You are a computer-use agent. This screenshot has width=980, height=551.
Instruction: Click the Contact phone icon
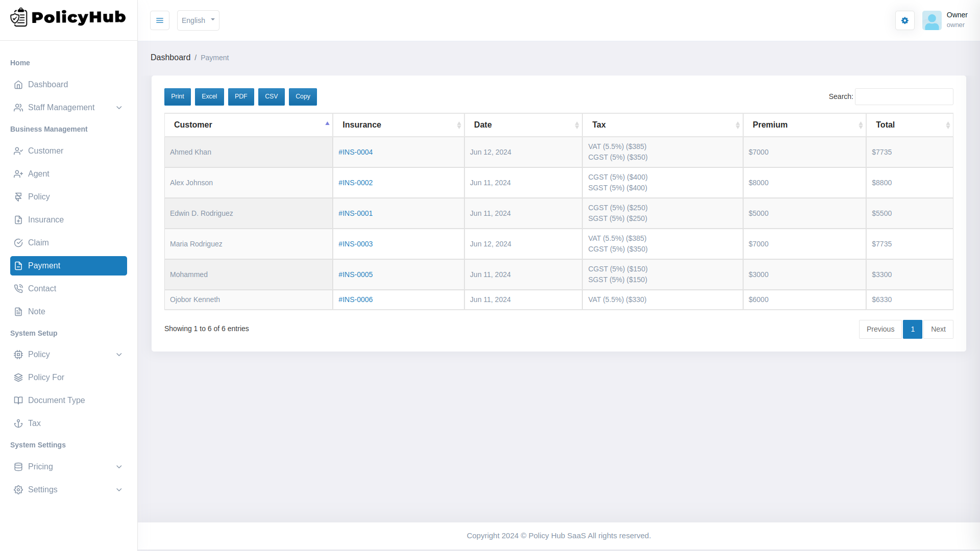click(x=19, y=288)
